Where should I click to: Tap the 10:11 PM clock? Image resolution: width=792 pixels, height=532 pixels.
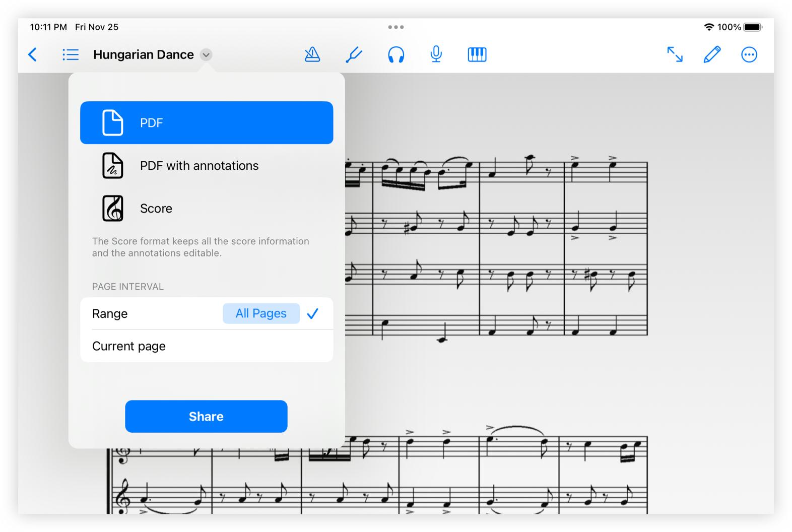[48, 27]
